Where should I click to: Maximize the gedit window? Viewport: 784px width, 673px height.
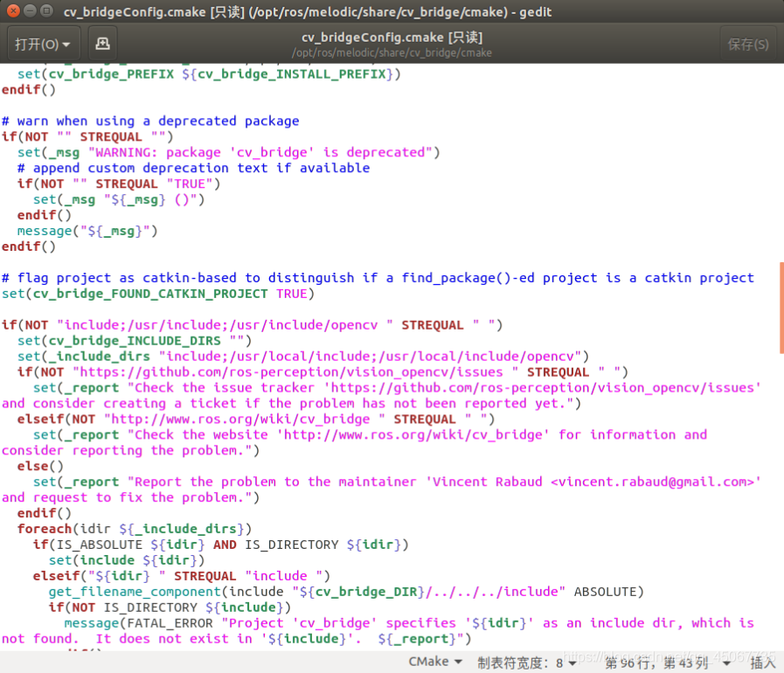click(x=46, y=10)
